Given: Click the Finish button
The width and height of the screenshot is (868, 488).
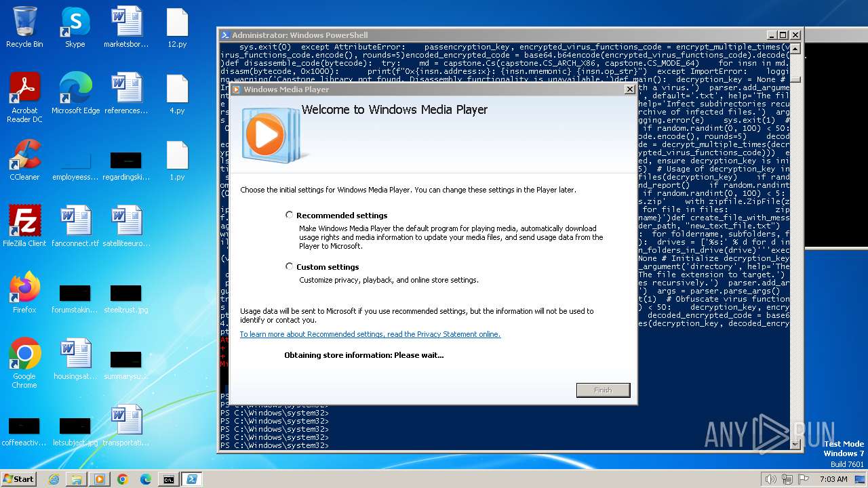Looking at the screenshot, I should click(x=603, y=390).
